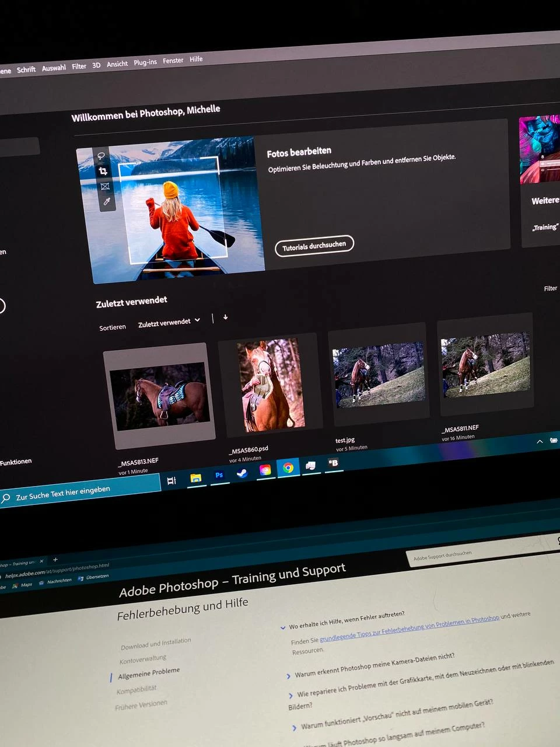This screenshot has height=747, width=560.
Task: Open the Filter menu in the menu bar
Action: (79, 67)
